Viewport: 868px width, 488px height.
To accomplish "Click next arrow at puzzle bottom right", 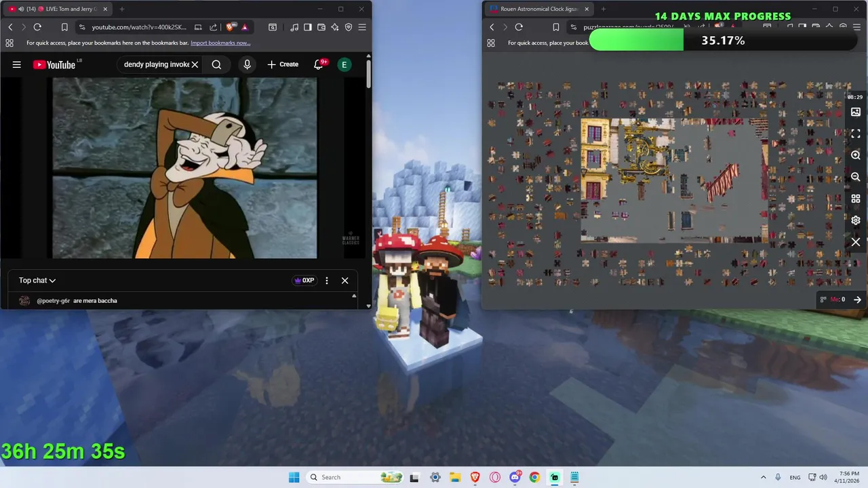I will pos(857,300).
